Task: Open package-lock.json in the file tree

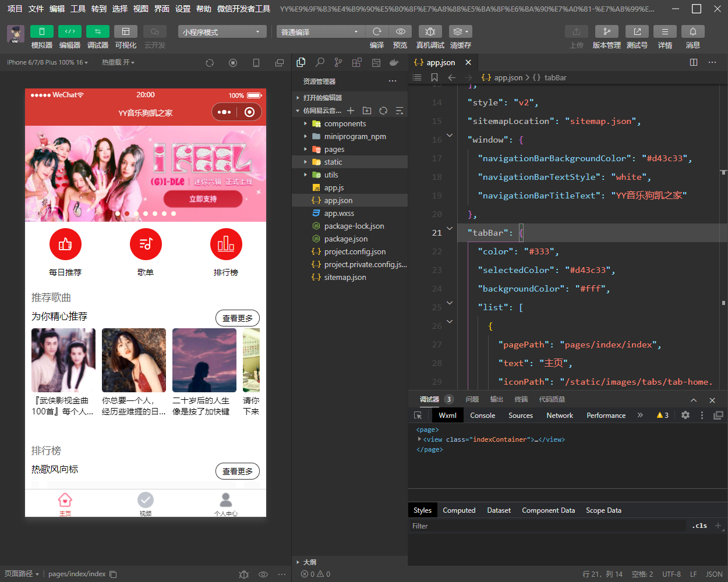Action: (x=349, y=226)
